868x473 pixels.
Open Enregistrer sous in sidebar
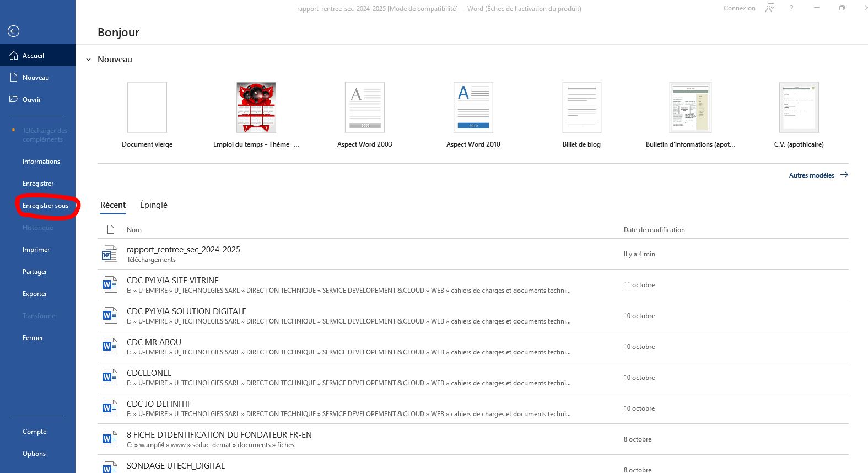45,206
